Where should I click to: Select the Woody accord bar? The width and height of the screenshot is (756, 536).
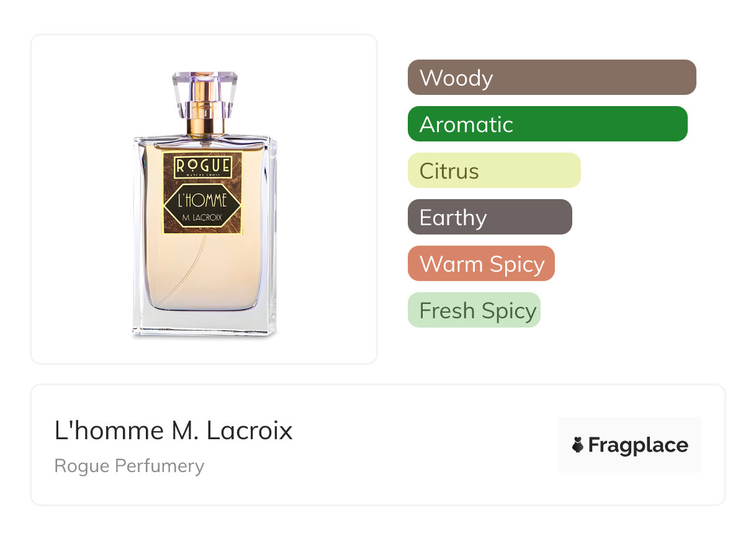tap(551, 78)
